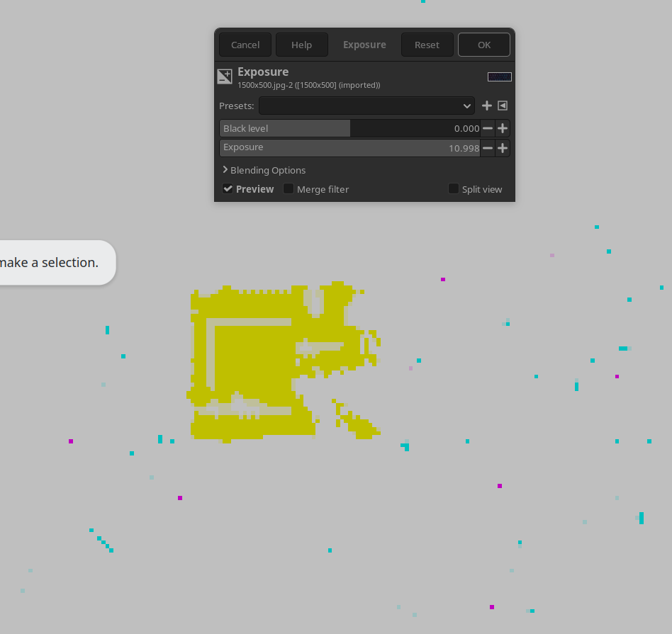The image size is (672, 634).
Task: Confirm the Exposure filter with OK
Action: [484, 45]
